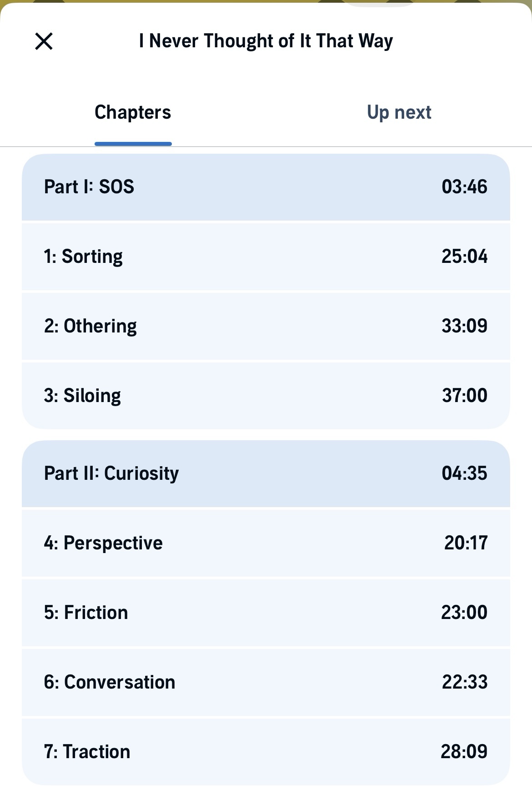Close the chapters panel with the X

click(44, 41)
